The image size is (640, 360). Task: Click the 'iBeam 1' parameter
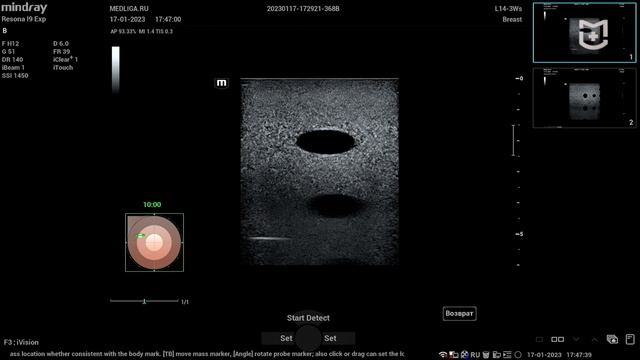click(13, 68)
